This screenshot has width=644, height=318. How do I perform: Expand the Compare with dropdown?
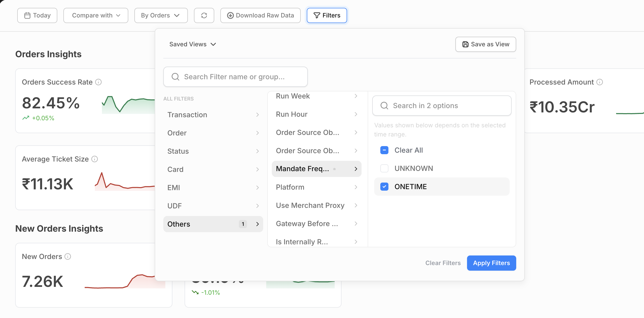pyautogui.click(x=96, y=15)
